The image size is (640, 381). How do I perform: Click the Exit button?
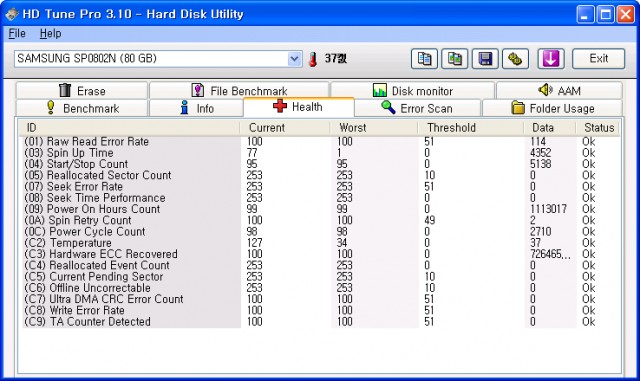[598, 59]
